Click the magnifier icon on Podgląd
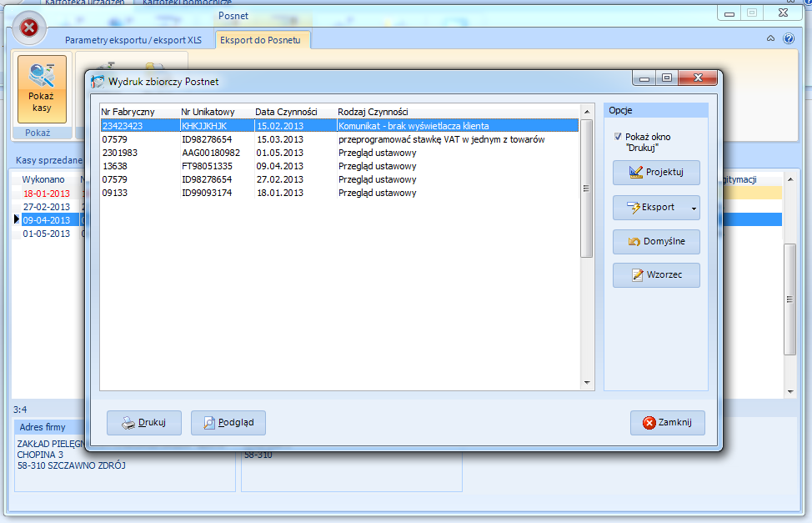 (x=209, y=423)
